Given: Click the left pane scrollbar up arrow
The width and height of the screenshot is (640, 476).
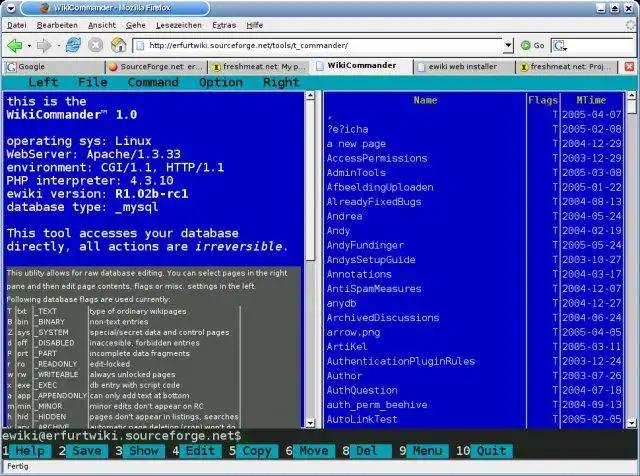Looking at the screenshot, I should tap(310, 96).
